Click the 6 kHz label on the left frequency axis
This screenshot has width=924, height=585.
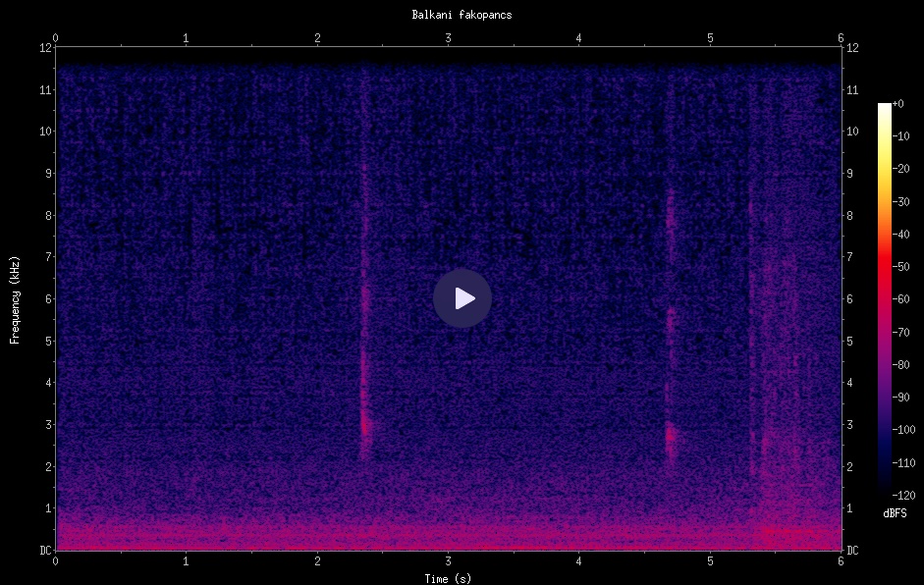(45, 299)
